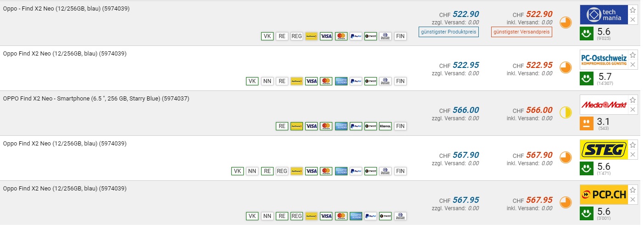Click the TWINT icon in the PCP.CH offer
Viewport: 644px width, 229px height.
point(386,216)
